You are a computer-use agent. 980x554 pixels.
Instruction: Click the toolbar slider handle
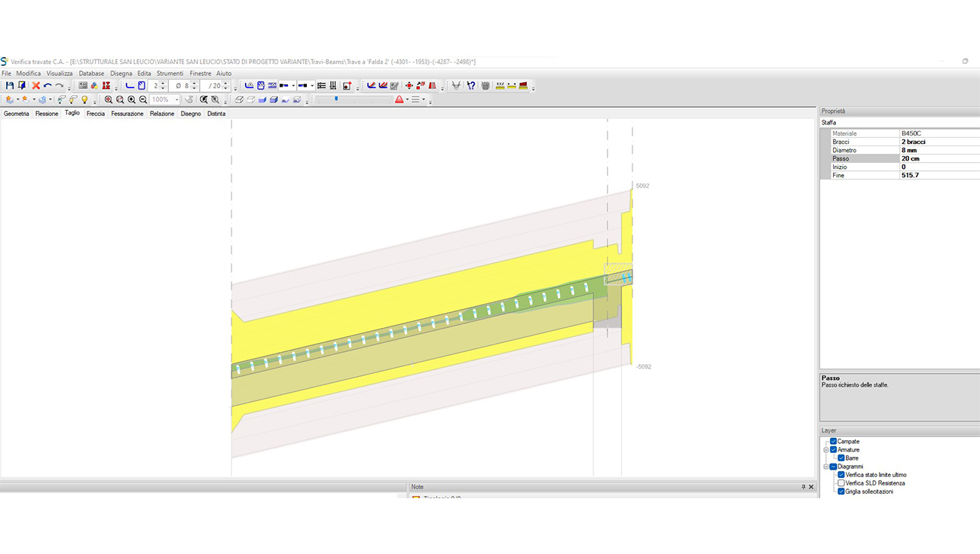point(336,99)
